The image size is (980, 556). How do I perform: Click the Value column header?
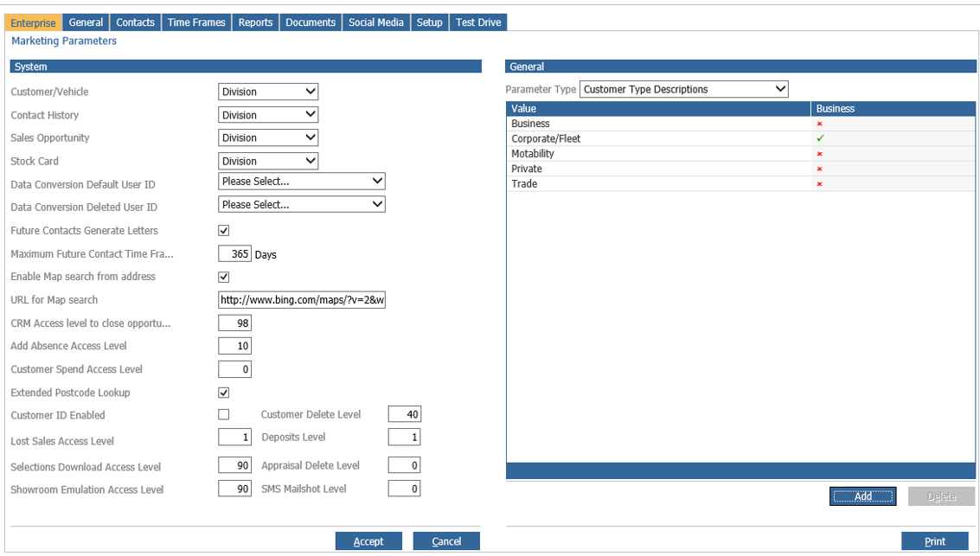pos(659,109)
